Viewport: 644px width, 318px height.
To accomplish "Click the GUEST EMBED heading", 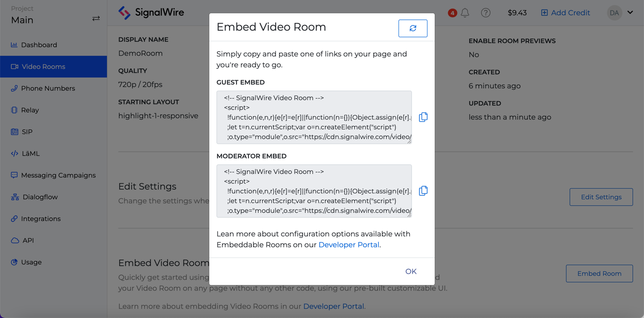I will coord(240,82).
